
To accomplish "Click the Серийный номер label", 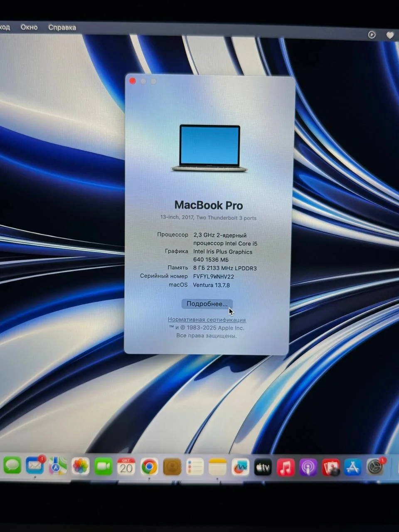I will pyautogui.click(x=164, y=276).
